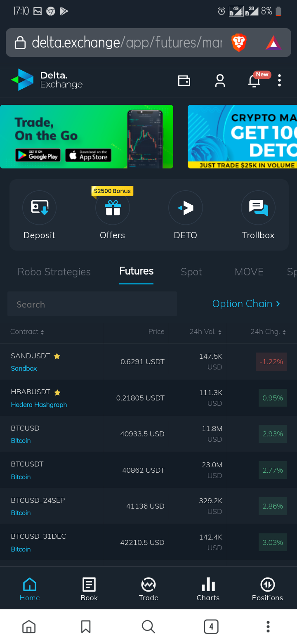This screenshot has width=297, height=644.
Task: Sort the list by 24h Chg. column
Action: pyautogui.click(x=268, y=331)
